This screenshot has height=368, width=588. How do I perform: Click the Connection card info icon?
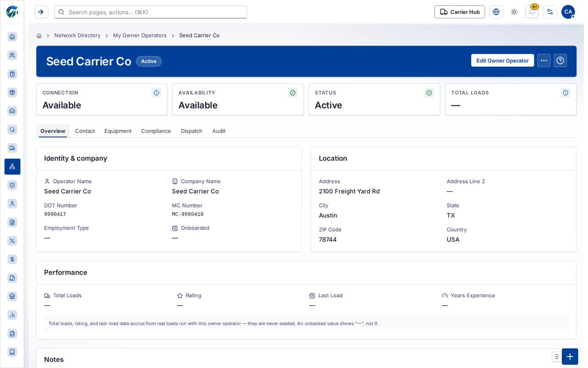(156, 93)
